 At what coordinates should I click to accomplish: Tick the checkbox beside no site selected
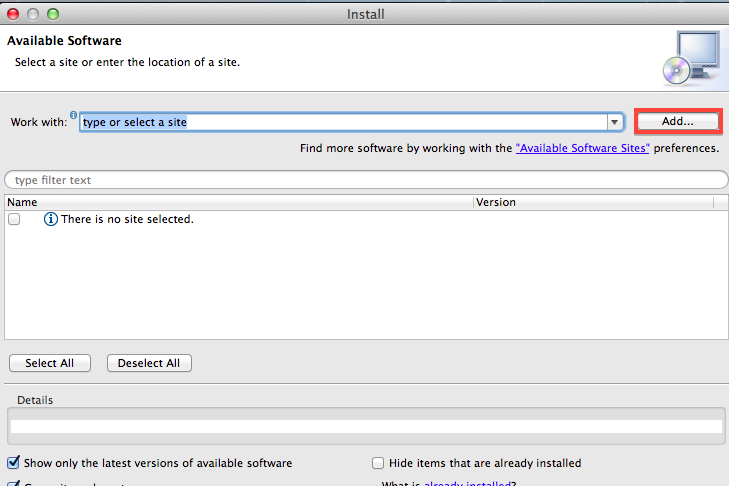[x=14, y=219]
